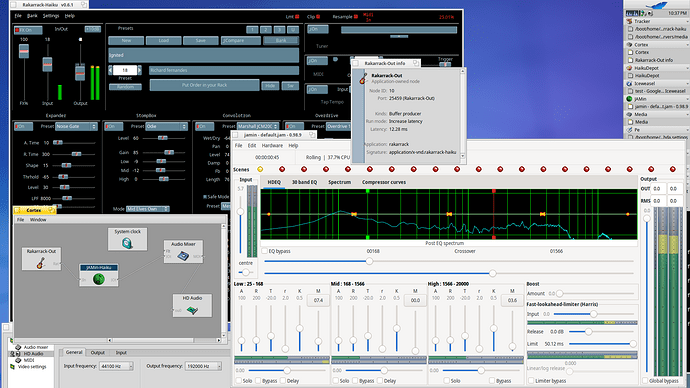Open Cortex Window menu

(x=38, y=220)
